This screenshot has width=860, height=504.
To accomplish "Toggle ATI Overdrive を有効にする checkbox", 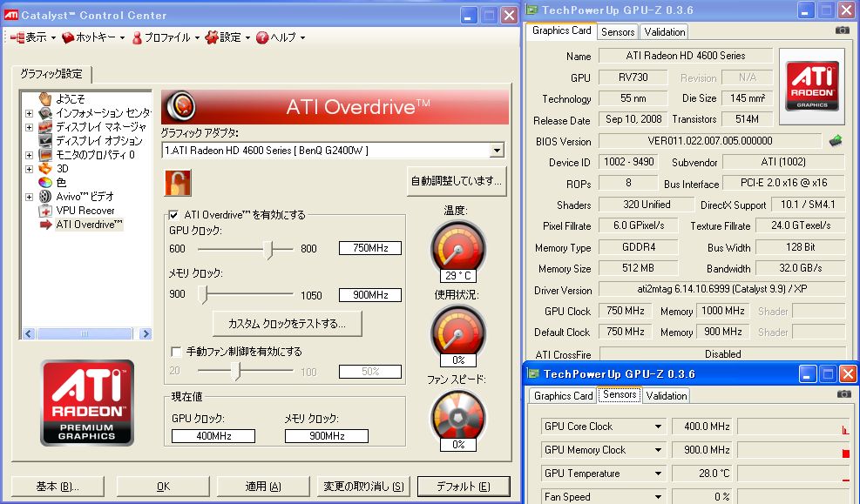I will (x=174, y=215).
